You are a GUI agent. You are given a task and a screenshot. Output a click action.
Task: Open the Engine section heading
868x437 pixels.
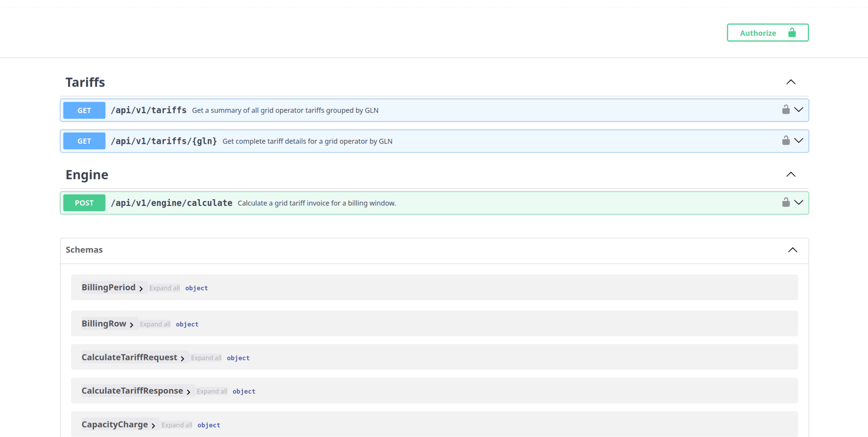pyautogui.click(x=87, y=174)
